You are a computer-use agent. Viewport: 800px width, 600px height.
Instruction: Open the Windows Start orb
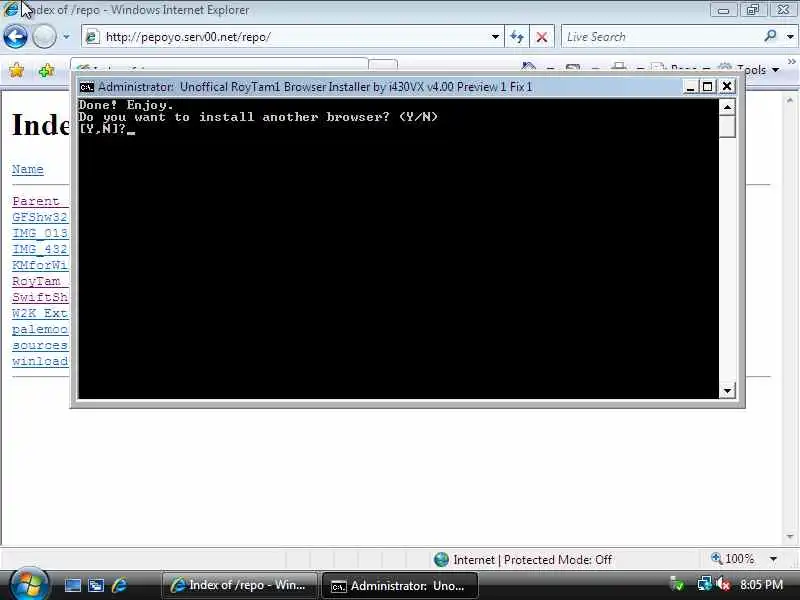pyautogui.click(x=29, y=585)
